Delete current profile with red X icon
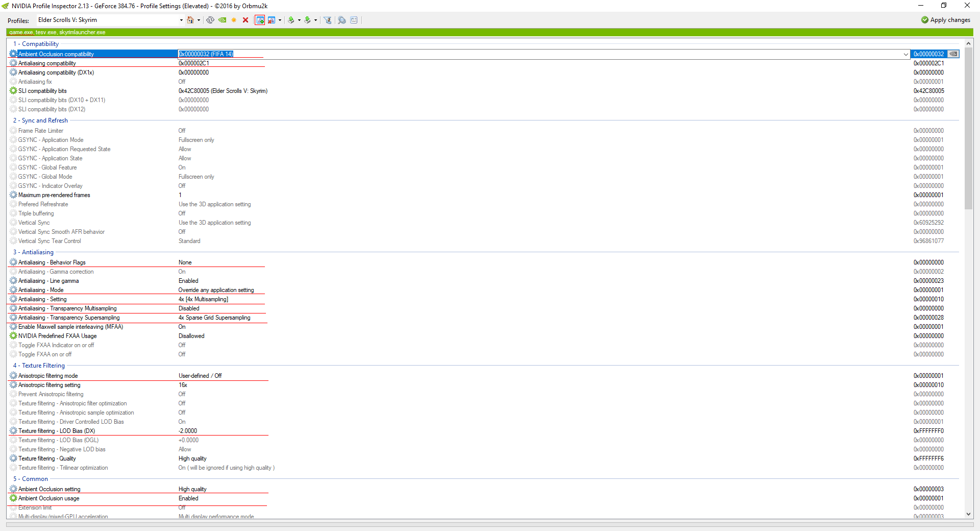 (246, 20)
